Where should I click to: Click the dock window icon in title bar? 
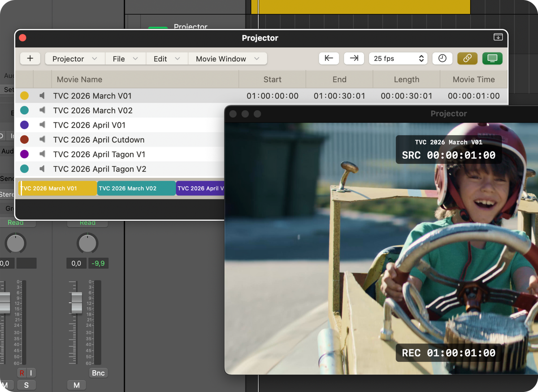pos(498,37)
